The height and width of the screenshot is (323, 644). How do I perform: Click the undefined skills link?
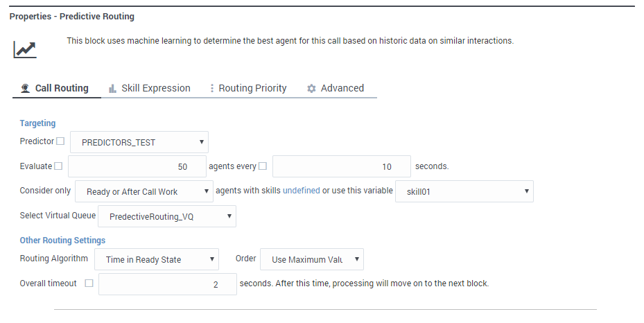(x=301, y=191)
